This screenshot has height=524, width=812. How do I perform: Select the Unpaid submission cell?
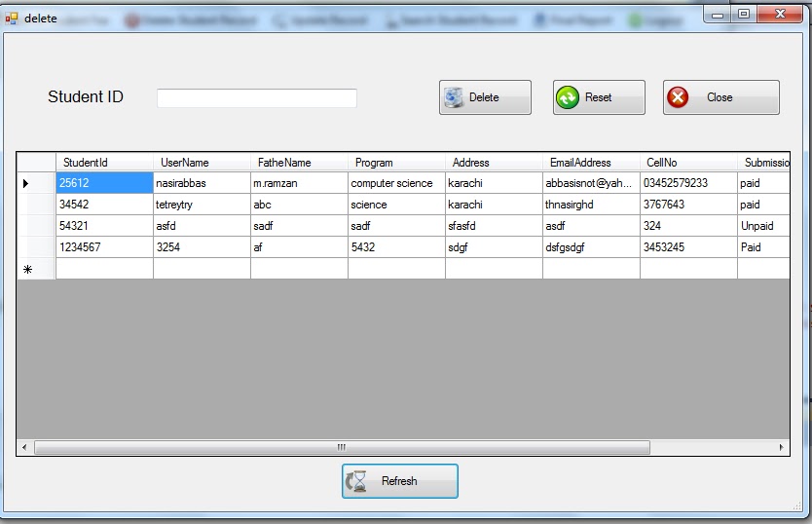point(763,225)
